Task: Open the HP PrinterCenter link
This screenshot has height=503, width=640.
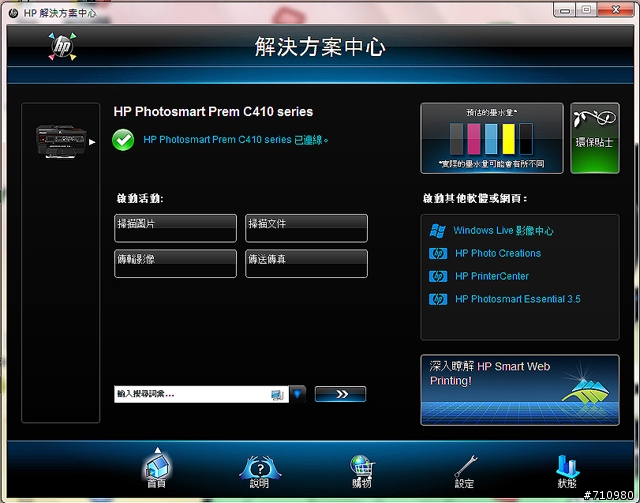Action: [x=492, y=276]
